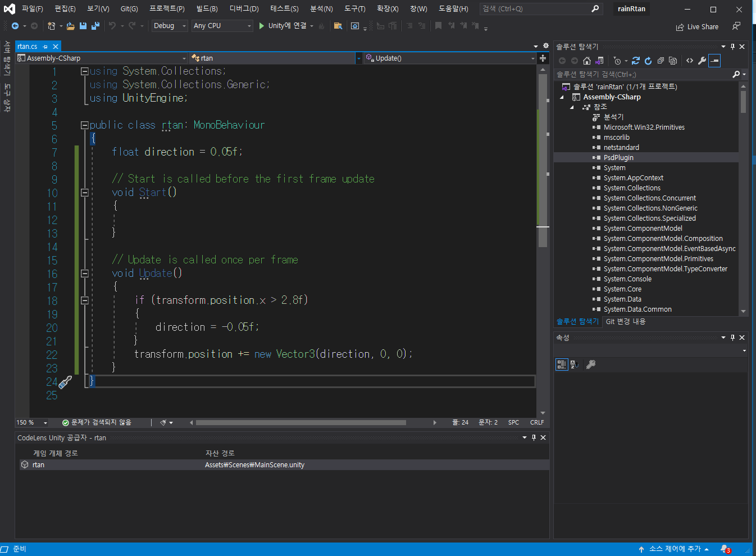The image size is (756, 556).
Task: Click the navigate backward arrow icon
Action: point(15,26)
